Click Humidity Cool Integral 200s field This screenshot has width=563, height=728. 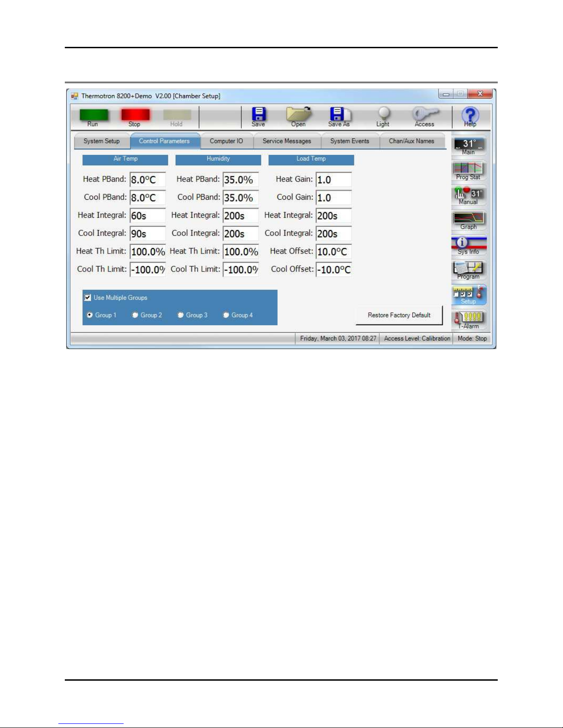point(241,233)
